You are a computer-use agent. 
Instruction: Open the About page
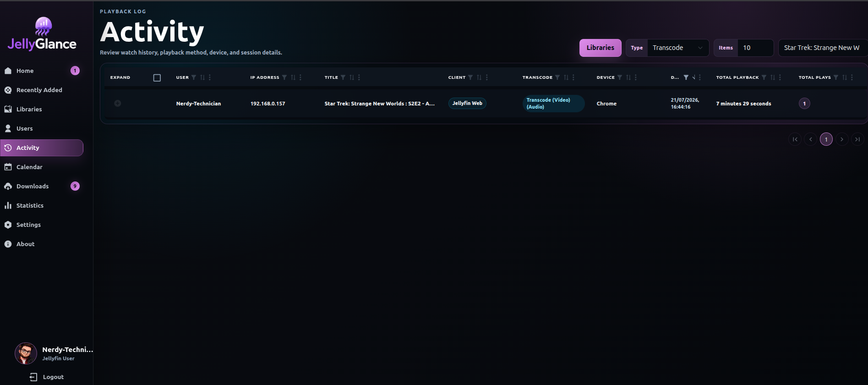tap(42, 244)
